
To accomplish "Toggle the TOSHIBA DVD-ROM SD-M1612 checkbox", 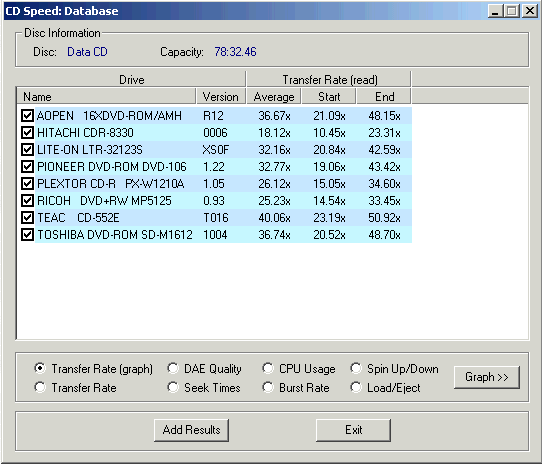I will point(27,234).
